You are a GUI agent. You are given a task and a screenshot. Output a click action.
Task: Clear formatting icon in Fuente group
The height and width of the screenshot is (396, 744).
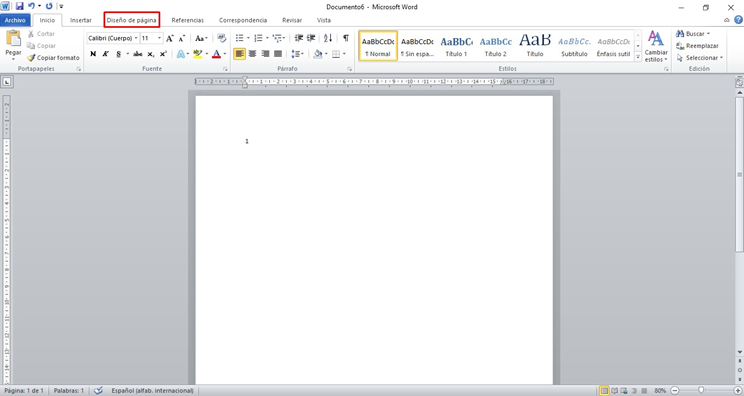tap(221, 38)
